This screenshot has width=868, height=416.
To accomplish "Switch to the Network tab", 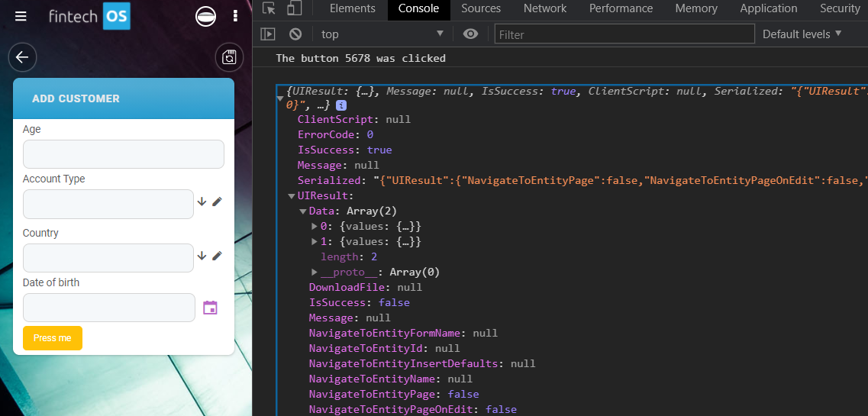I will pyautogui.click(x=544, y=8).
